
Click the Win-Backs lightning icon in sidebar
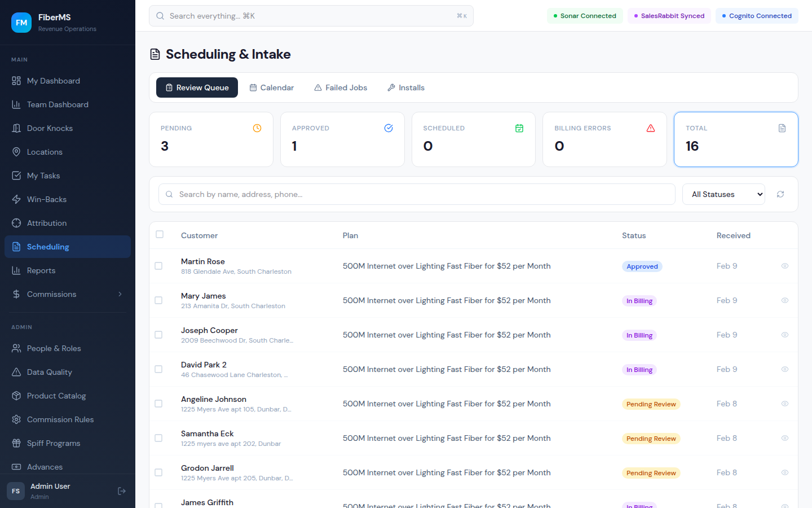pos(16,199)
